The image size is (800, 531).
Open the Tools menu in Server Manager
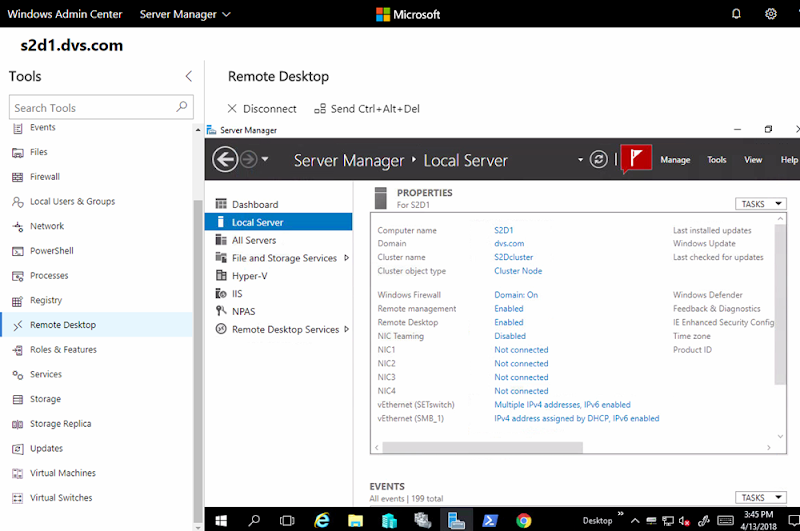pos(716,160)
